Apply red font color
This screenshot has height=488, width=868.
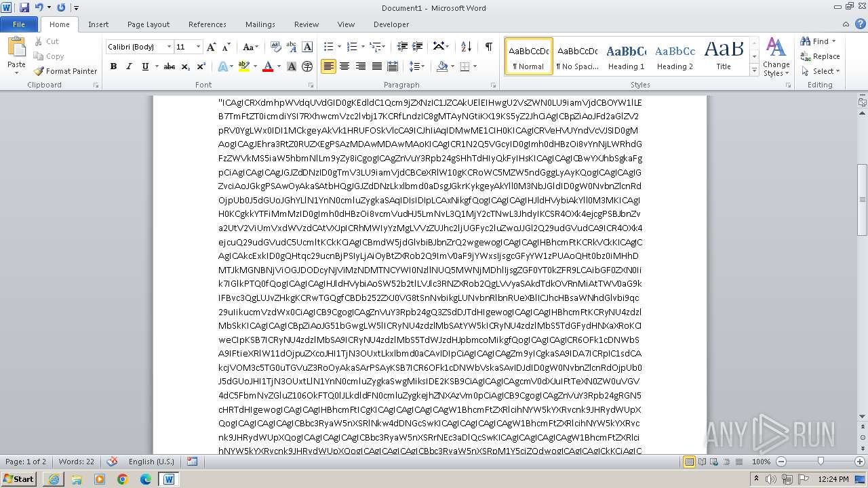click(267, 66)
